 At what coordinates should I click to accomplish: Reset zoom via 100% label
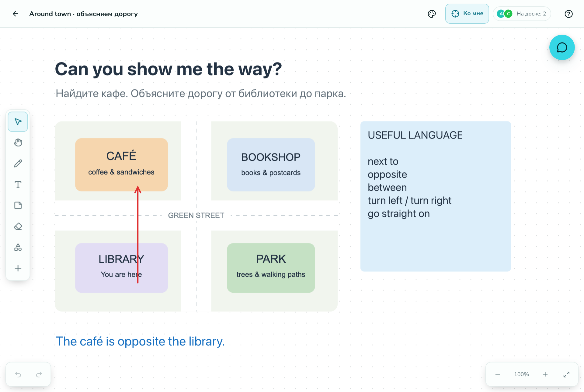click(x=521, y=374)
